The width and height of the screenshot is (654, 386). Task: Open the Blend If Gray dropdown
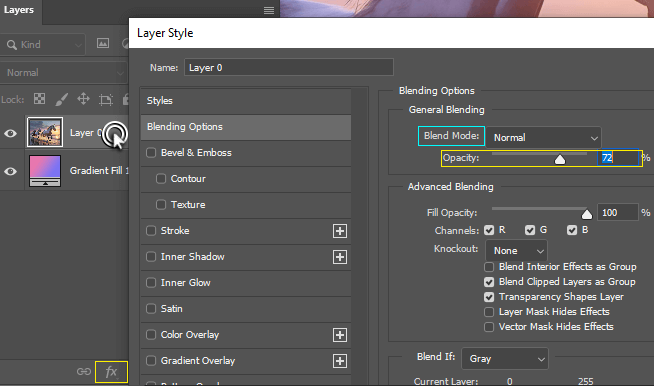point(505,359)
